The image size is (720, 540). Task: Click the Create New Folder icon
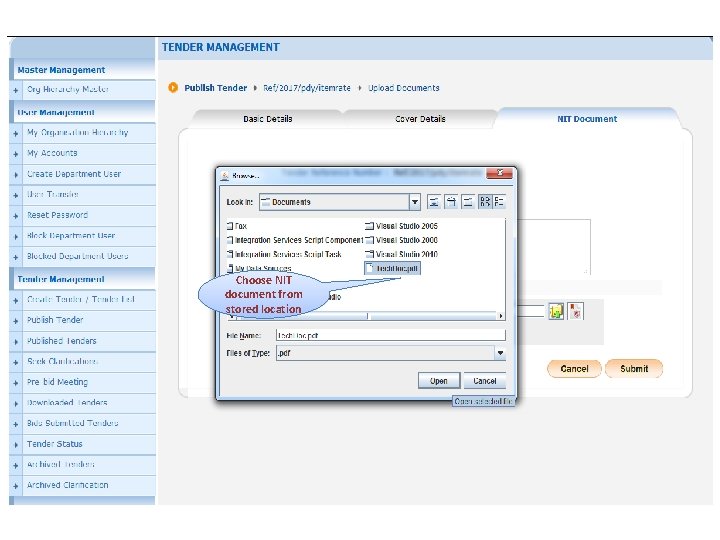point(468,202)
